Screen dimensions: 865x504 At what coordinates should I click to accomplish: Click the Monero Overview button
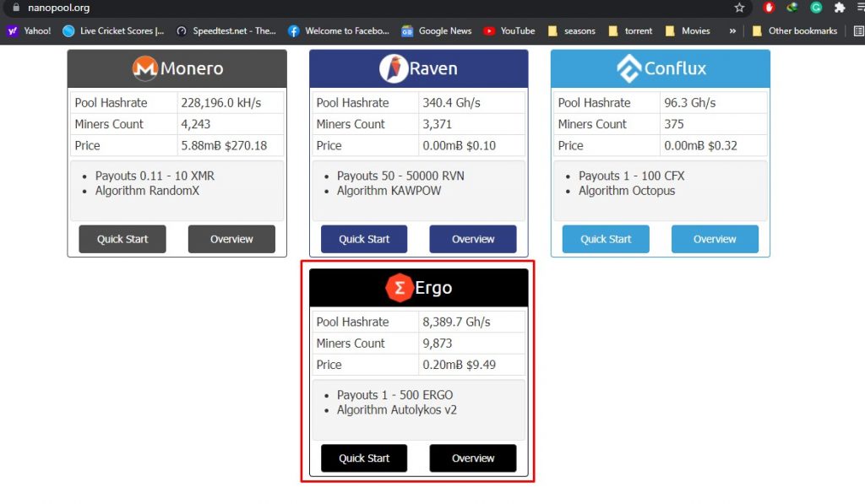231,239
